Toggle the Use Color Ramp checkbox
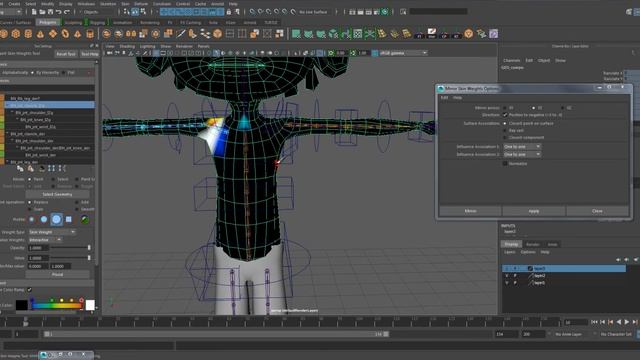The width and height of the screenshot is (640, 360). tap(29, 290)
